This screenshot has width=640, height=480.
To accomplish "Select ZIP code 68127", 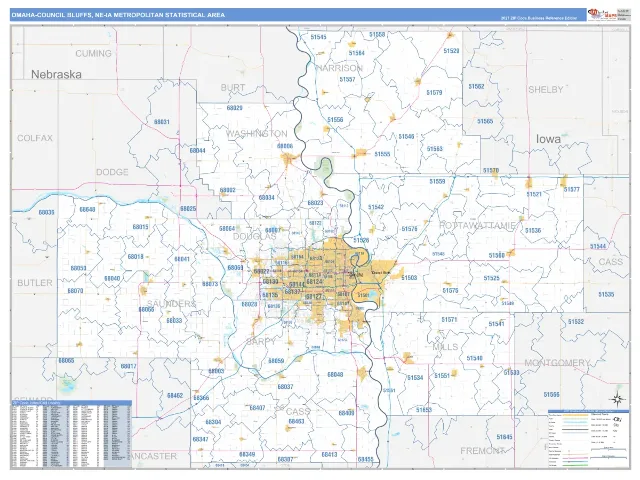I will click(313, 297).
